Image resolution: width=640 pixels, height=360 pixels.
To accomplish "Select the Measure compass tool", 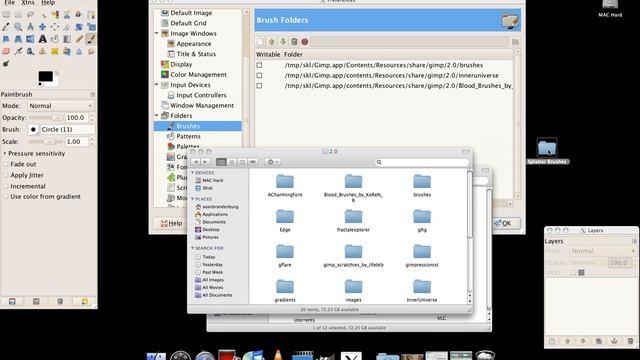I will click(30, 27).
